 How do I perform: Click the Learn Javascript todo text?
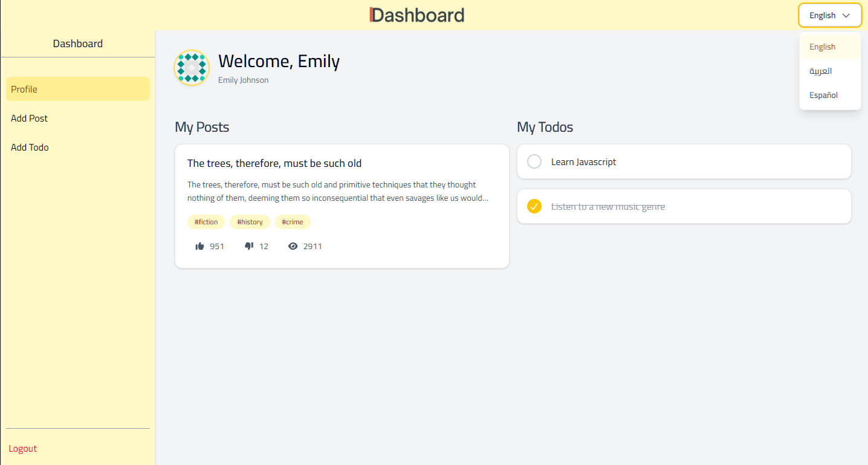(x=584, y=162)
